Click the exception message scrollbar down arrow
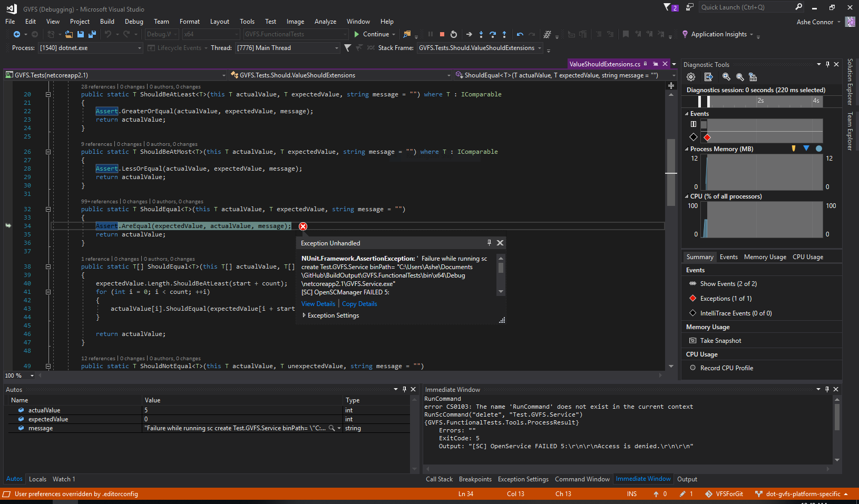Screen dimensions: 859x504 point(501,292)
